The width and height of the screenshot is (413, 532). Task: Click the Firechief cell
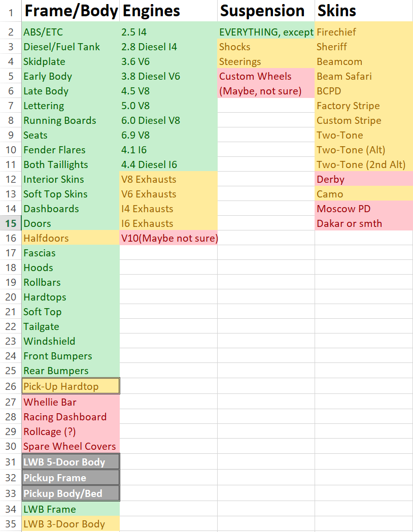[364, 32]
